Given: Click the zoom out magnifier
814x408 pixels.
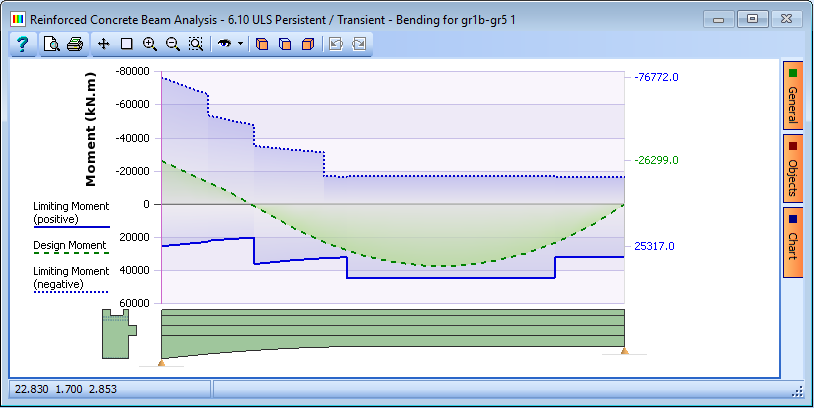Looking at the screenshot, I should point(172,44).
